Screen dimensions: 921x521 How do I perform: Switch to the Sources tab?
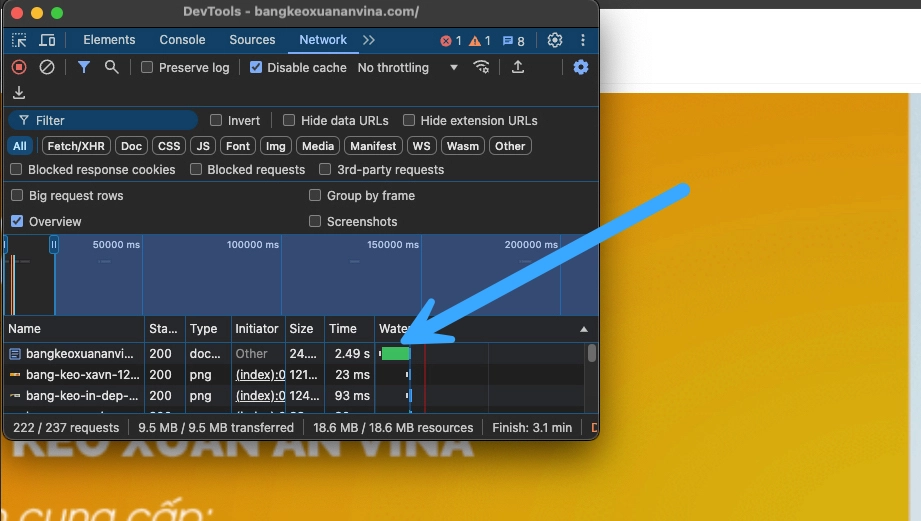[252, 40]
